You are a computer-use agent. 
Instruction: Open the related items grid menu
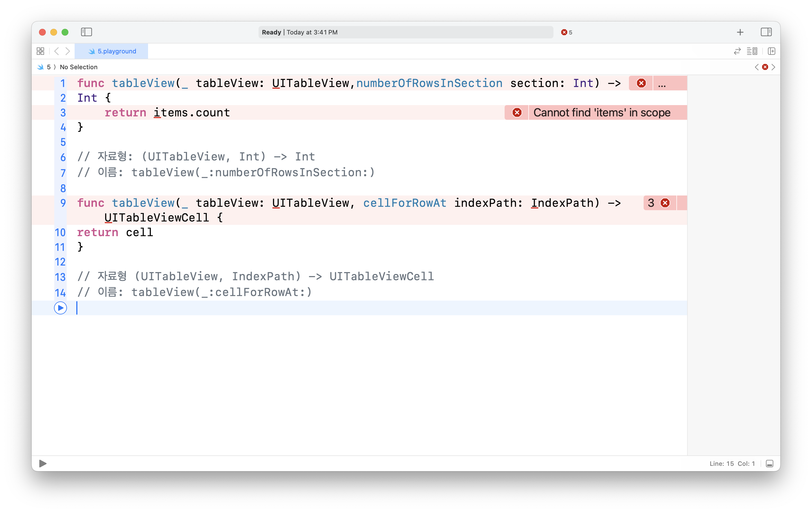40,51
